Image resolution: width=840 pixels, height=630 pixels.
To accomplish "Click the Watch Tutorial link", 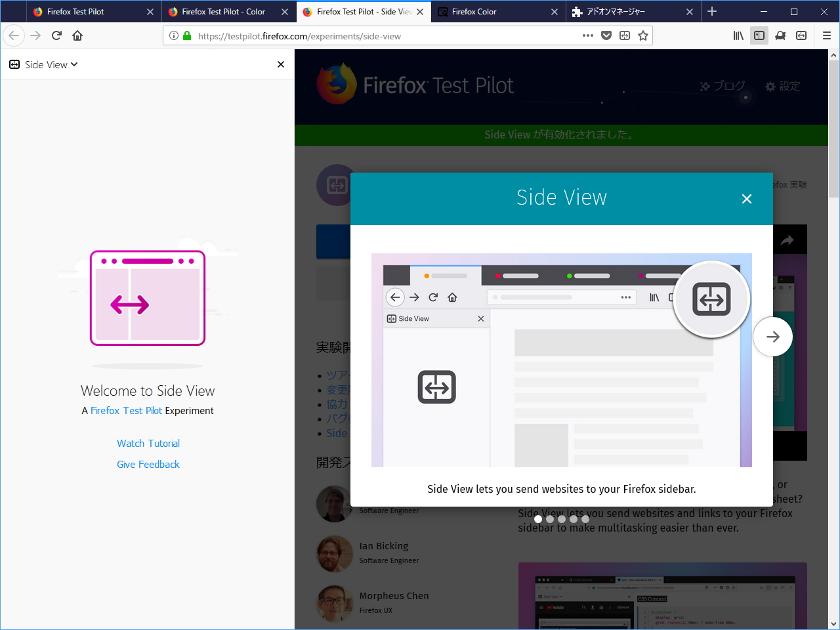I will (x=148, y=444).
